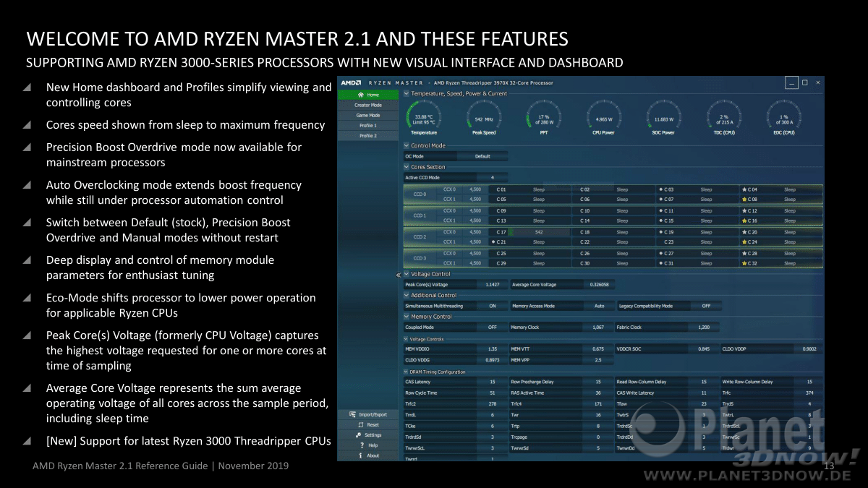The width and height of the screenshot is (868, 488).
Task: Click the Help question mark icon
Action: point(363,445)
